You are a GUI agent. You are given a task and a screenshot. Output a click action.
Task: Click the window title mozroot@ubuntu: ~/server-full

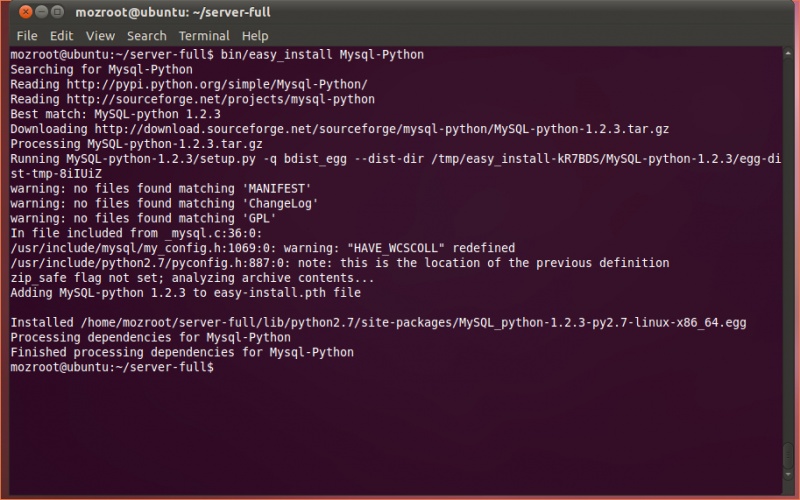pyautogui.click(x=173, y=12)
